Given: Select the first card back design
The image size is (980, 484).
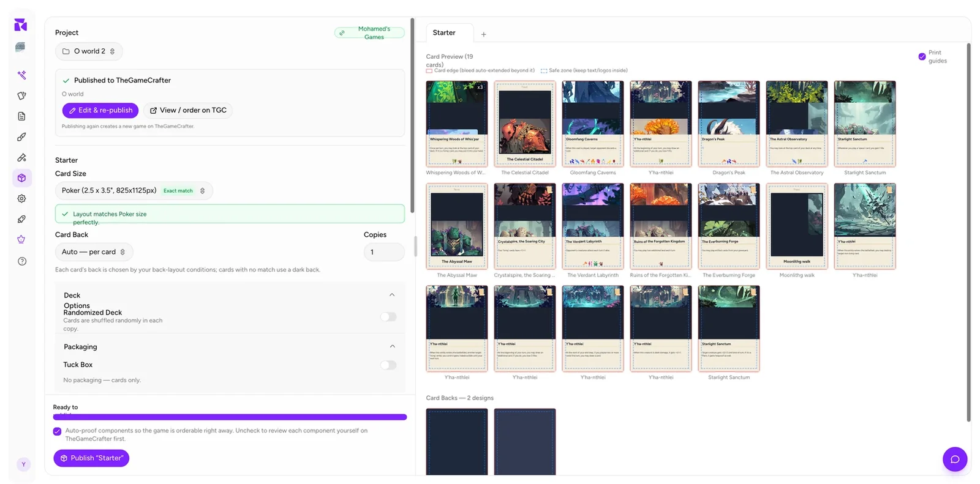Looking at the screenshot, I should click(x=457, y=442).
